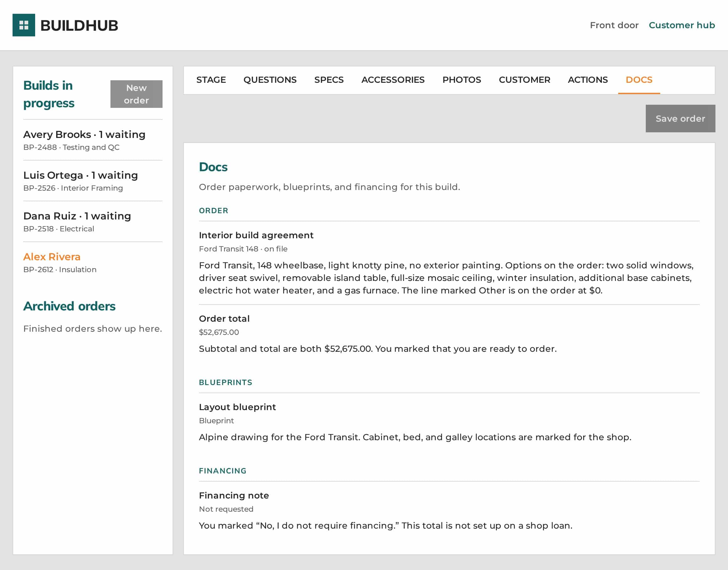Screen dimensions: 728x570
Task: Click the BuildHub grid logo icon
Action: [x=24, y=25]
